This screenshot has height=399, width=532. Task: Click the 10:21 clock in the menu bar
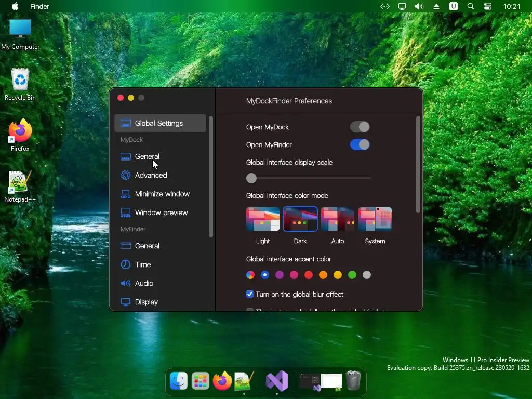click(512, 6)
